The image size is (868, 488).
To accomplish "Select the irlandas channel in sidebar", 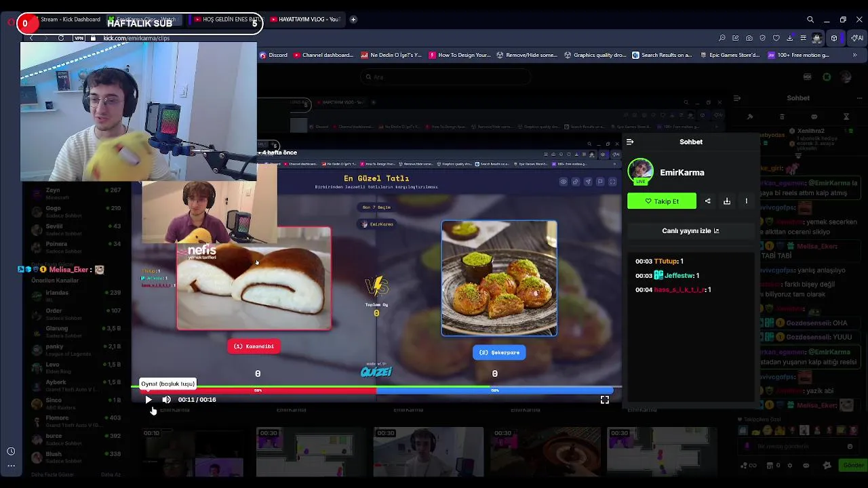I will click(76, 296).
